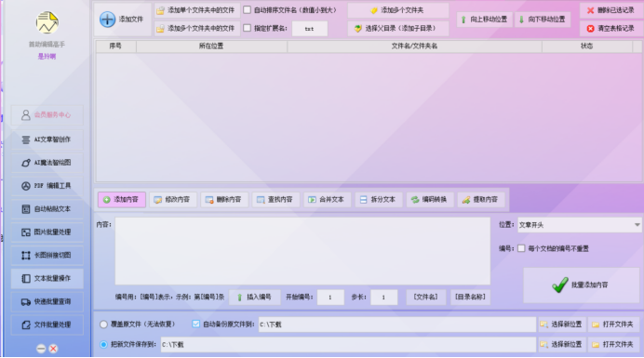
Task: Click the [目录名称] button
Action: pos(470,297)
